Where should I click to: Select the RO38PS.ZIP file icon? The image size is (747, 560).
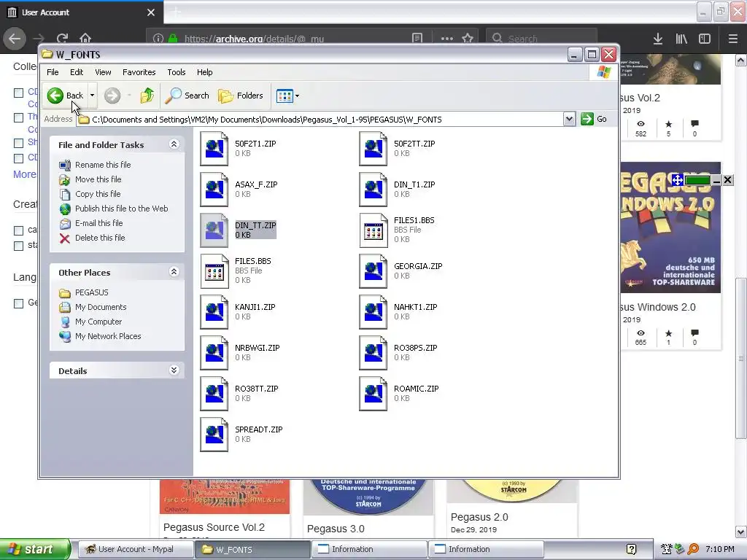point(373,354)
